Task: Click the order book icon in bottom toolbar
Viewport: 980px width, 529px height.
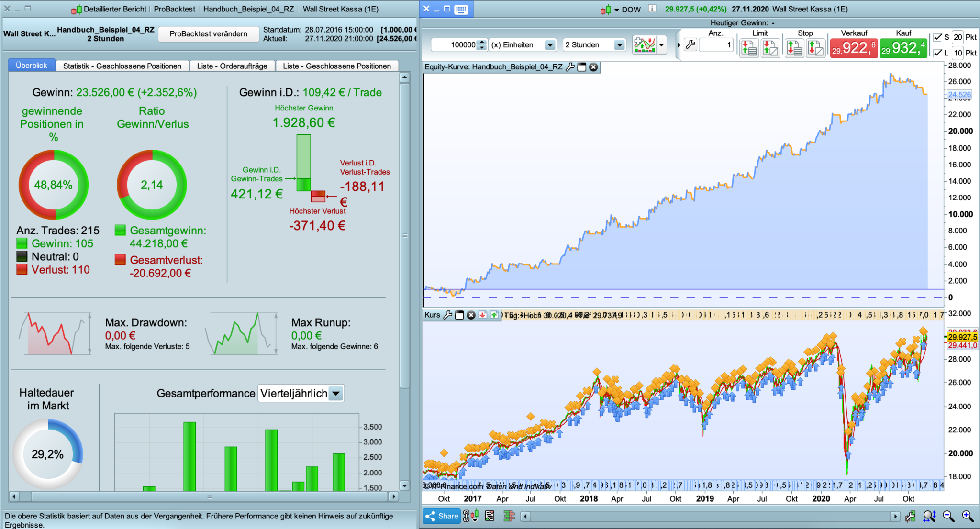Action: (509, 516)
